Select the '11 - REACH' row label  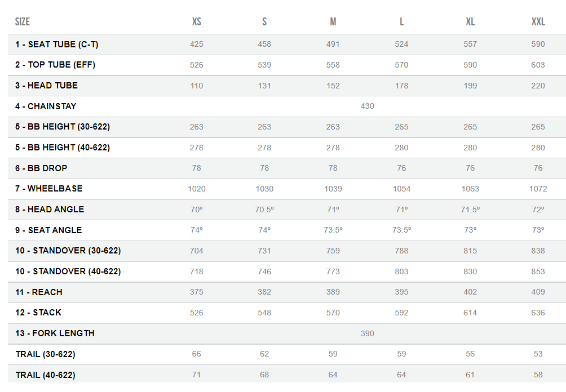tap(39, 292)
